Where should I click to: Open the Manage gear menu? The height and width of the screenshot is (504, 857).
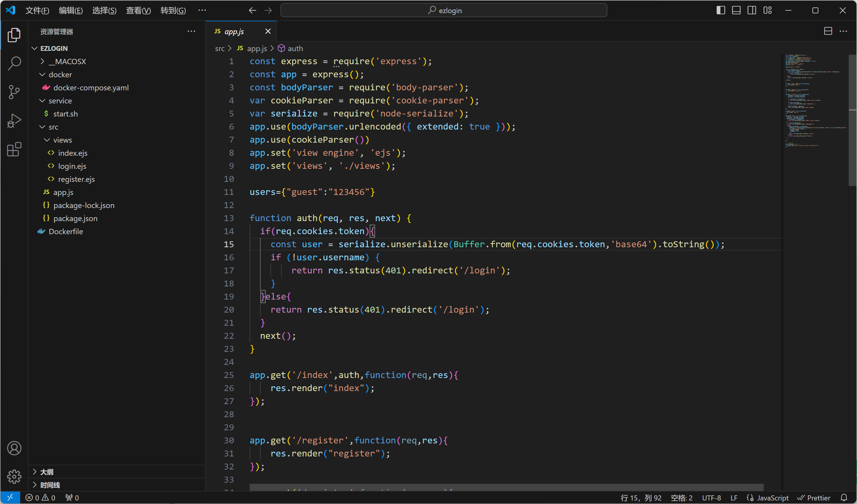point(14,476)
